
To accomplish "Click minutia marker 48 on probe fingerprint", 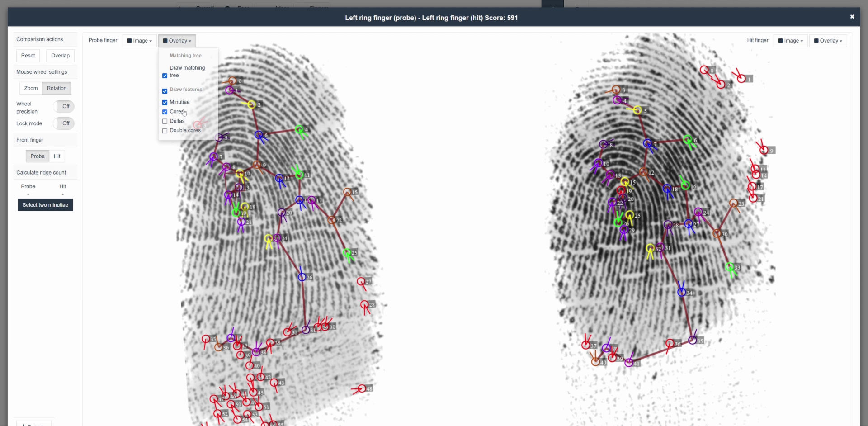I will 362,388.
